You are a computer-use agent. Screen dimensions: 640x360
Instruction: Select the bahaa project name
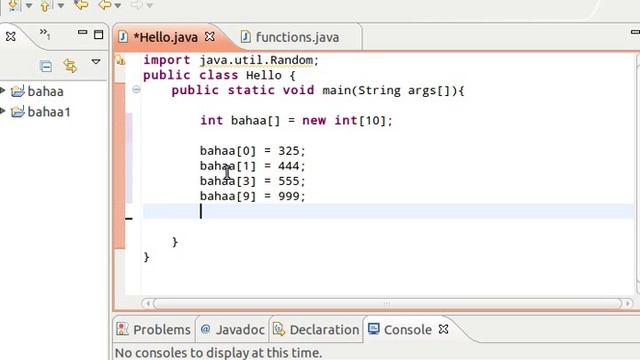45,91
